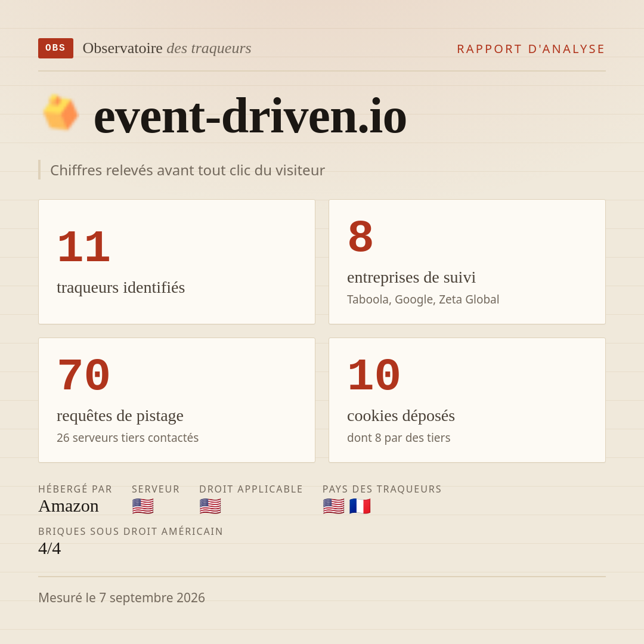The height and width of the screenshot is (644, 644).
Task: Click the 11 traqueurs count
Action: point(84,247)
